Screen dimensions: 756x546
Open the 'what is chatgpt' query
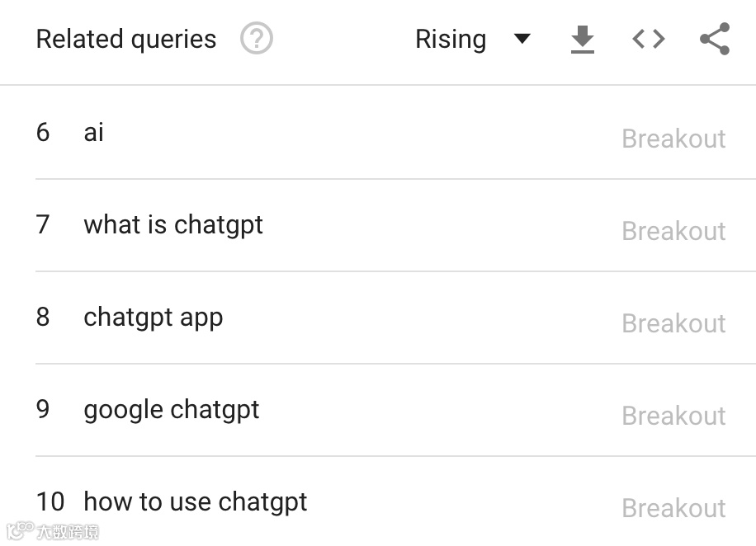(172, 224)
